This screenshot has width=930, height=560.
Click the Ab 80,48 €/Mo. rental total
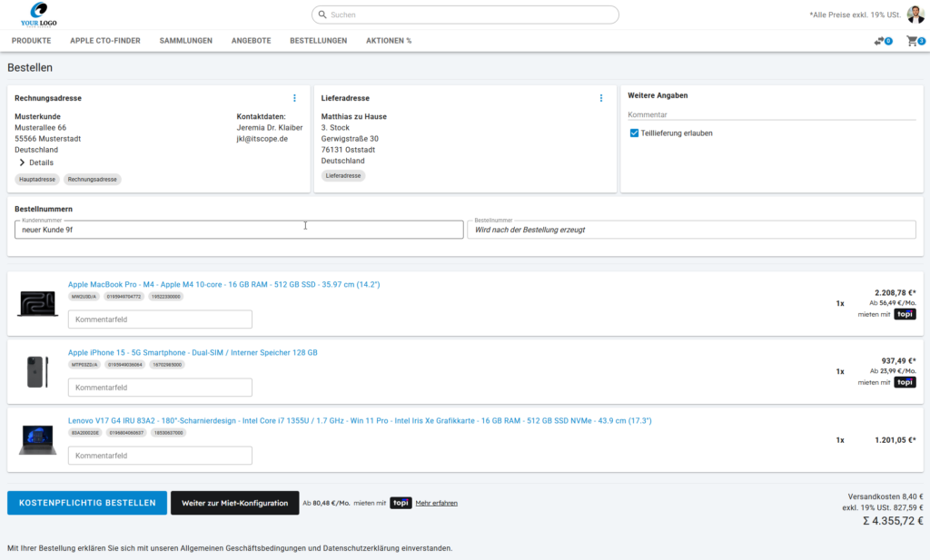(326, 503)
